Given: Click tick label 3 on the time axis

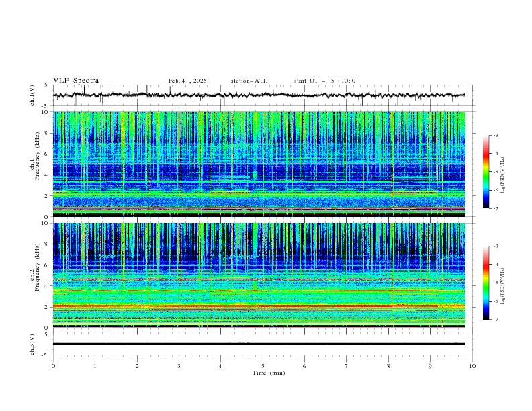Looking at the screenshot, I should [x=179, y=366].
